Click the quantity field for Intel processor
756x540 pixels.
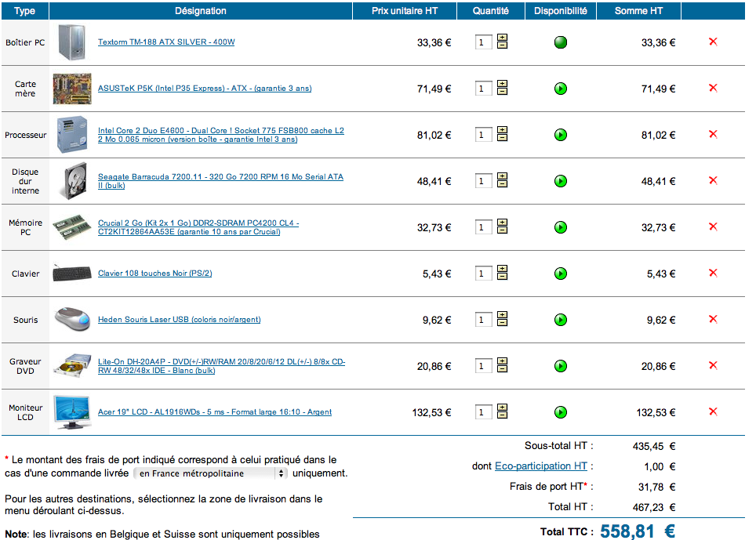pos(484,135)
